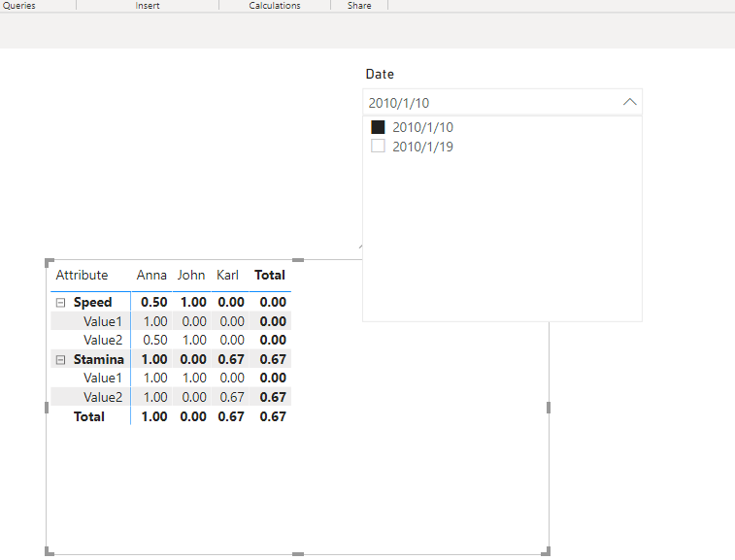Collapse the Date slicer dropdown chevron
735x560 pixels.
pos(629,102)
